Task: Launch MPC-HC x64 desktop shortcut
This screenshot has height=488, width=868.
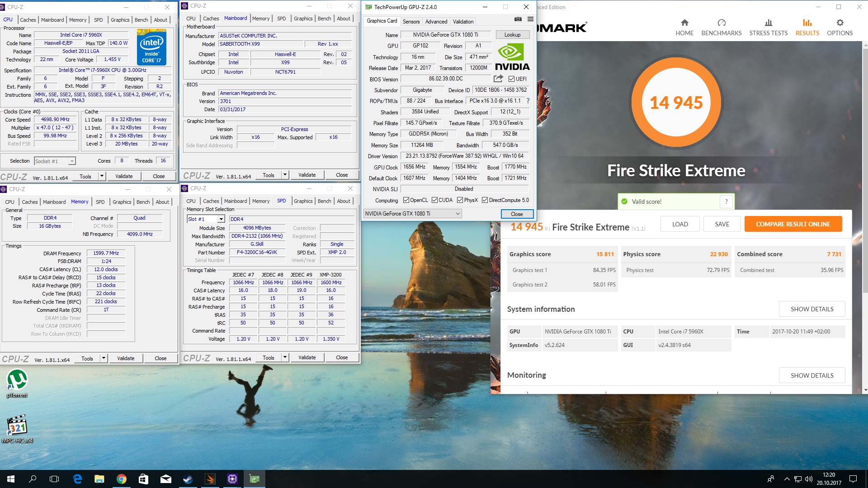Action: coord(17,429)
